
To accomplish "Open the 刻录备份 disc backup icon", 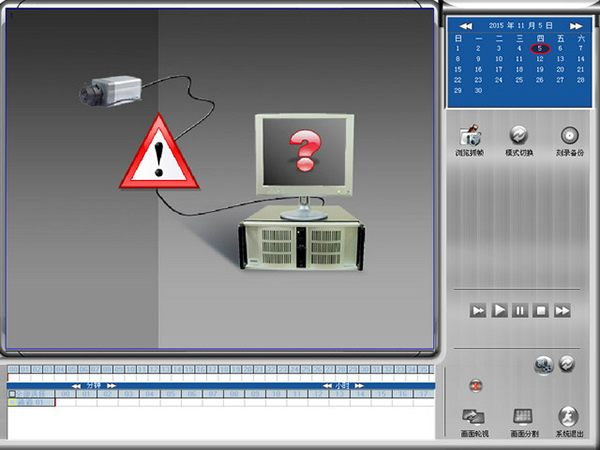I will (x=570, y=136).
